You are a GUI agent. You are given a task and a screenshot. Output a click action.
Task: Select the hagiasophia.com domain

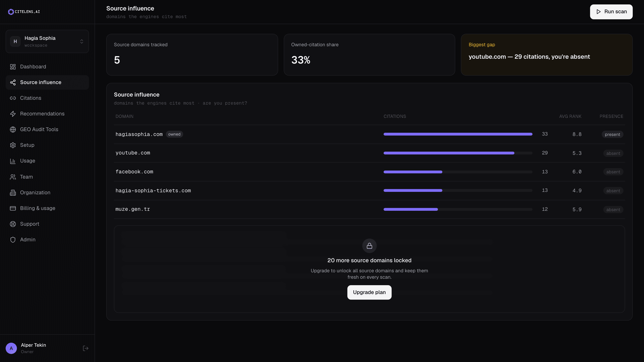[x=139, y=134]
